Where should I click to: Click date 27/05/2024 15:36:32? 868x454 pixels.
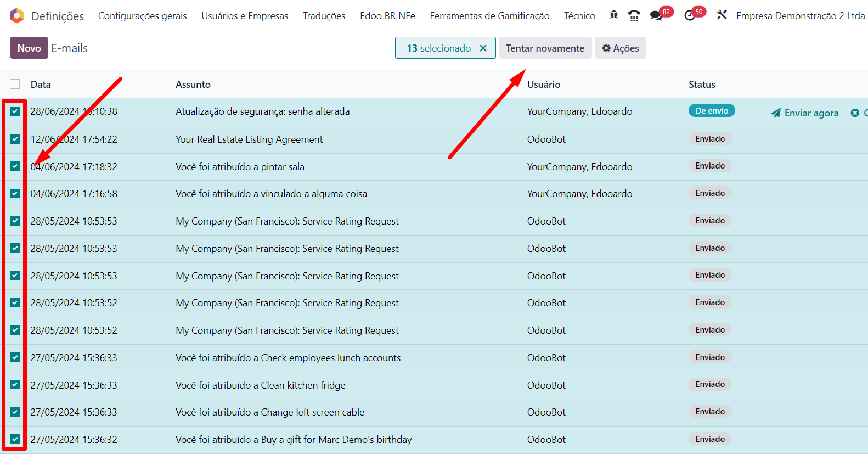(74, 440)
